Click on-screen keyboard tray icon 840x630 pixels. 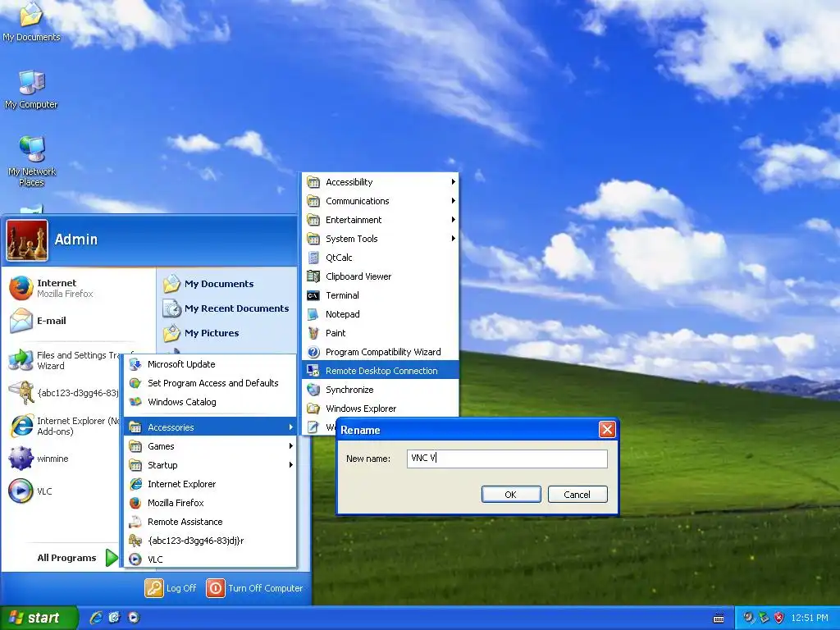[719, 619]
